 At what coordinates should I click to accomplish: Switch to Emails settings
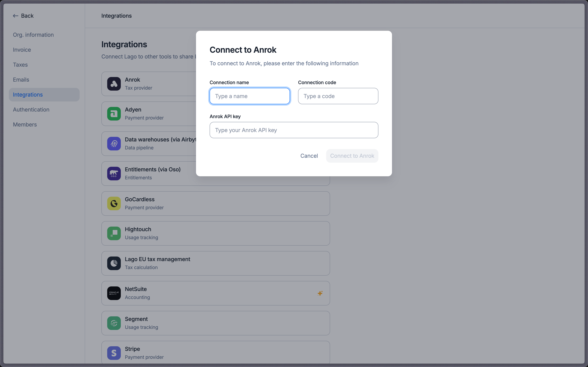click(44, 80)
